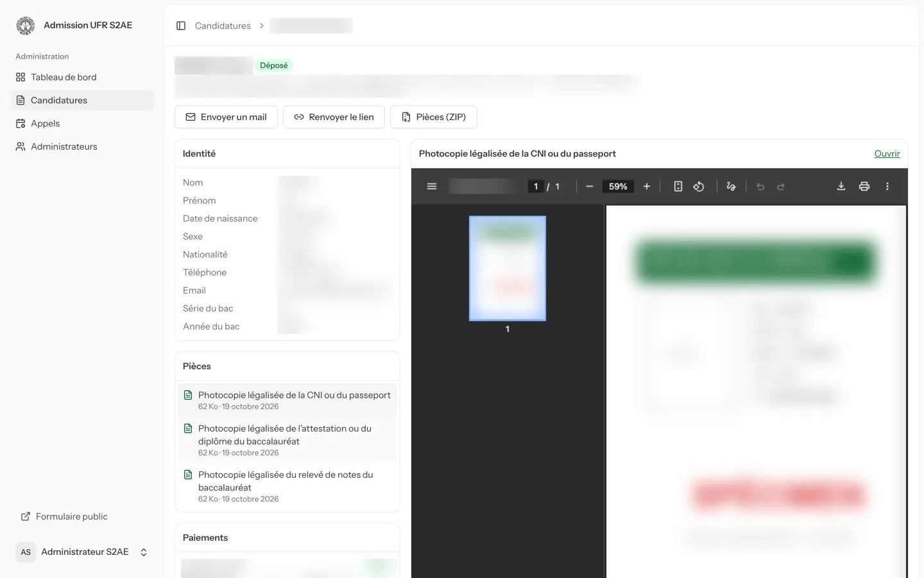Click the PDF page number field
This screenshot has width=924, height=578.
click(x=536, y=186)
